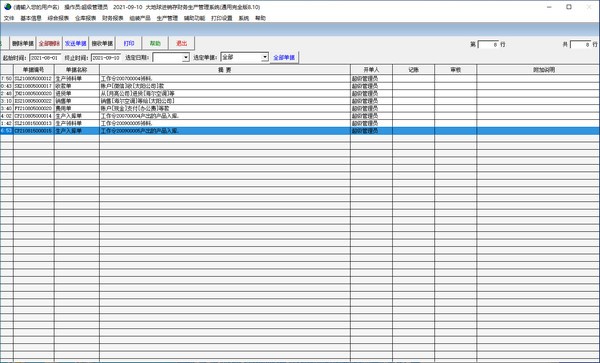
Task: Click the 删除单据 toolbar button
Action: pyautogui.click(x=23, y=43)
